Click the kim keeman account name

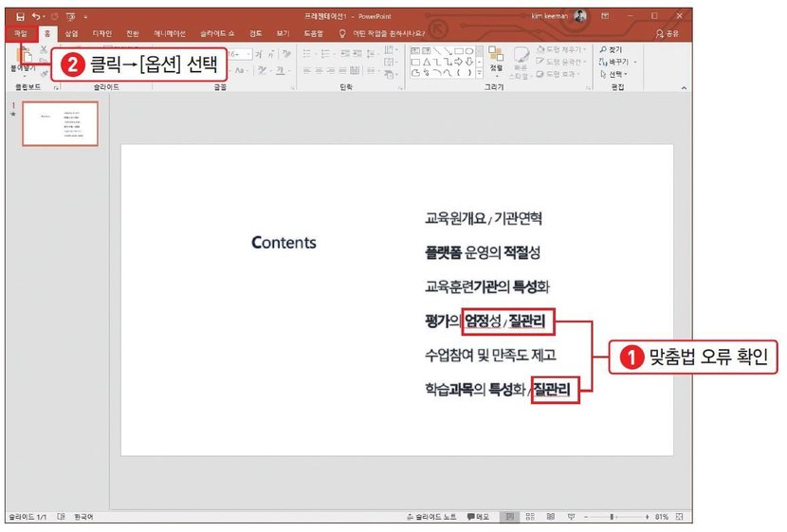click(550, 16)
